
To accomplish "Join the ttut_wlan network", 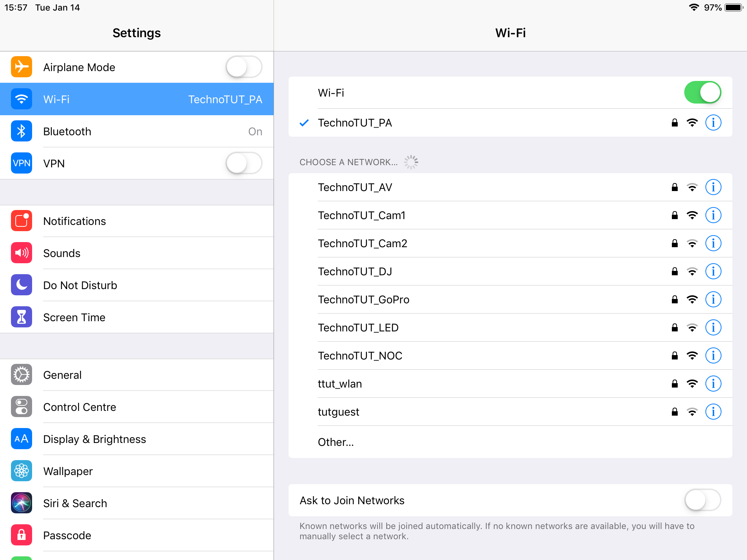I will pyautogui.click(x=510, y=384).
